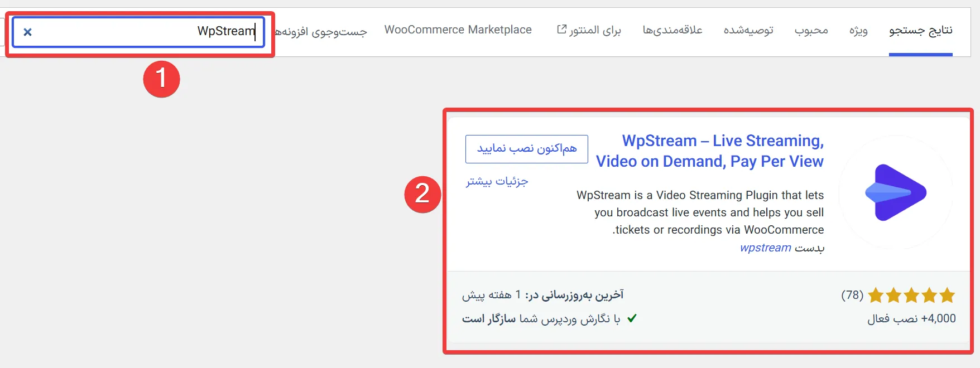This screenshot has height=368, width=980.
Task: Click the (78) ratings count
Action: [x=852, y=295]
